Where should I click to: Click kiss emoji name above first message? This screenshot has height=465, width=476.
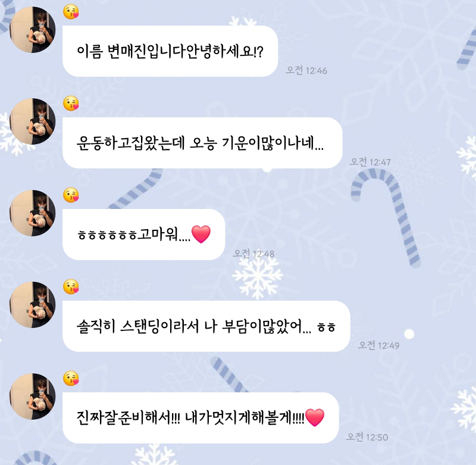pyautogui.click(x=71, y=12)
